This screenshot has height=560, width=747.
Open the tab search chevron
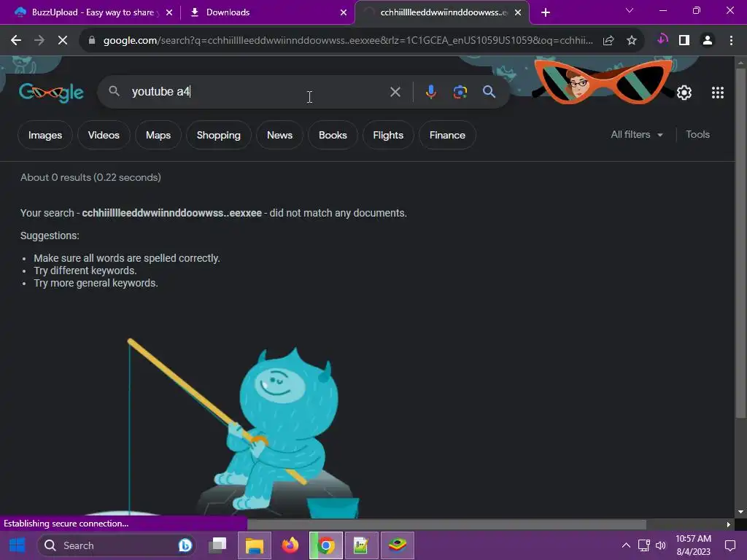point(630,10)
